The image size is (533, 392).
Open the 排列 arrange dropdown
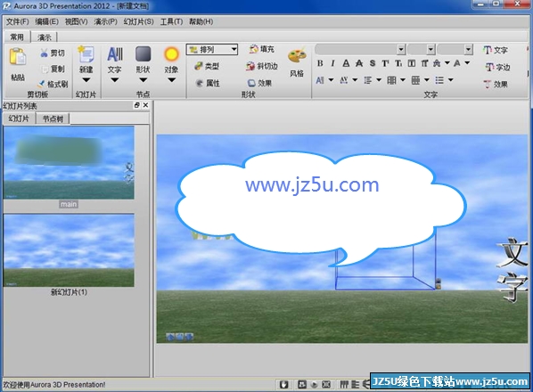[x=212, y=50]
